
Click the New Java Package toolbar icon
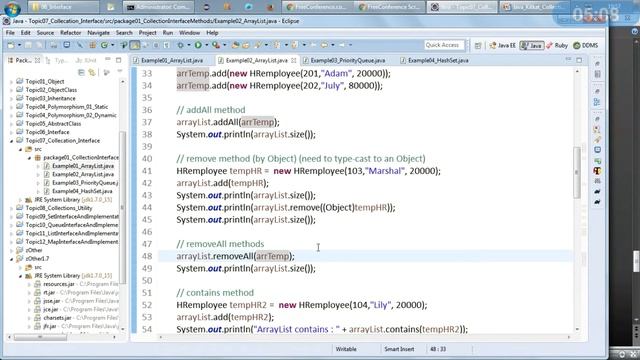click(93, 45)
